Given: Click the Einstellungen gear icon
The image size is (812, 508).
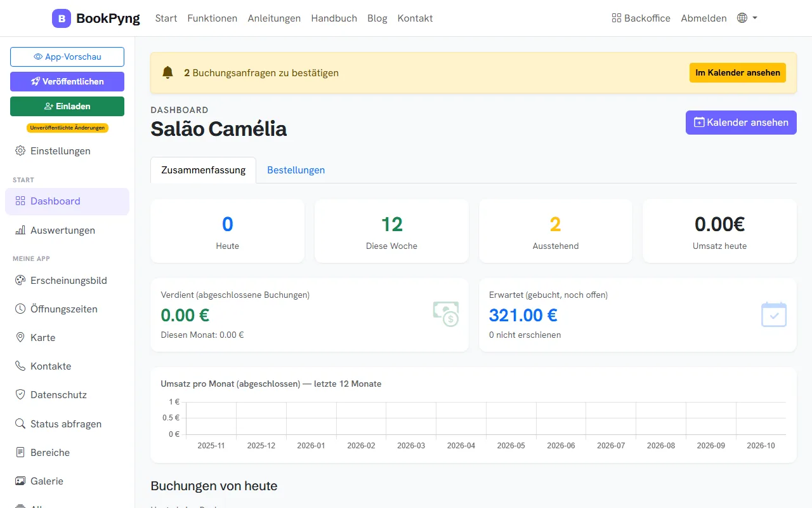Looking at the screenshot, I should click(20, 151).
